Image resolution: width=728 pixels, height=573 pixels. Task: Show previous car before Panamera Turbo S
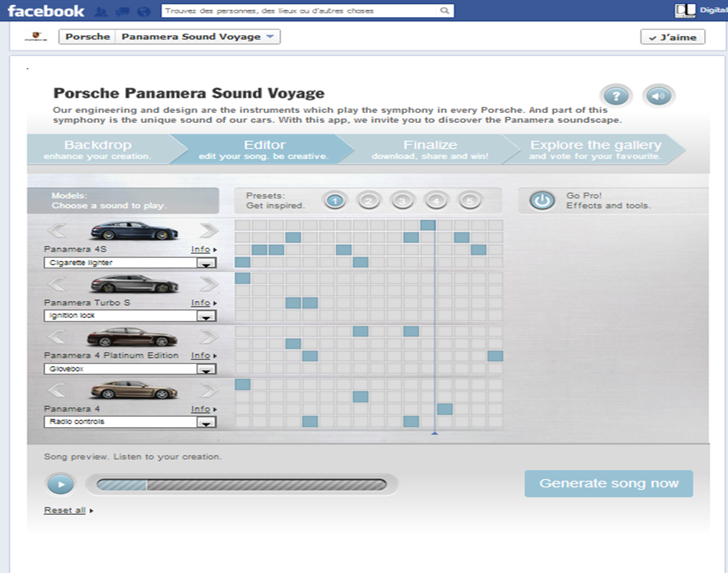pyautogui.click(x=57, y=284)
